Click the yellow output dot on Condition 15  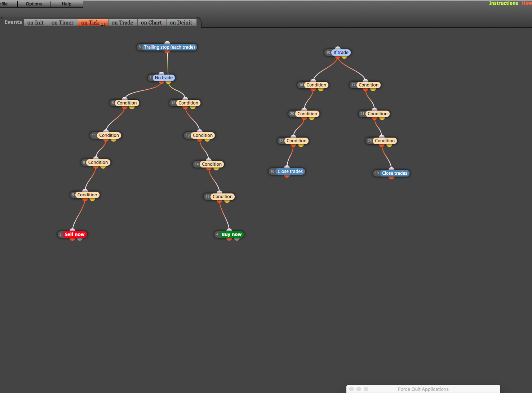pyautogui.click(x=227, y=201)
